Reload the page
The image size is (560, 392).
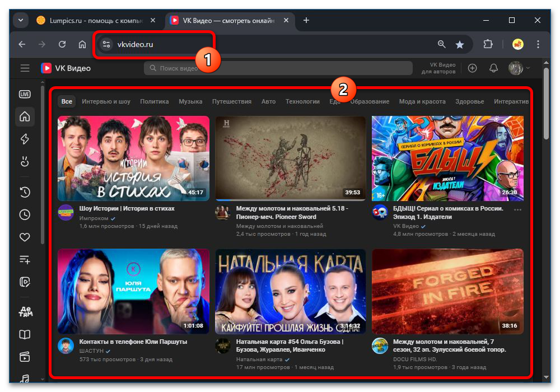pyautogui.click(x=62, y=44)
